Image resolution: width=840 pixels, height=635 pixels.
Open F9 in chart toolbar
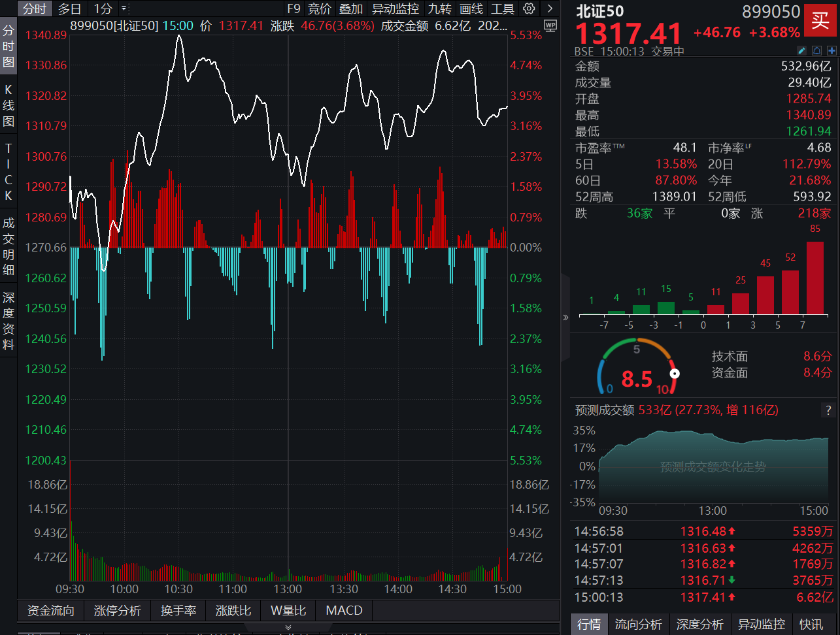pyautogui.click(x=294, y=8)
